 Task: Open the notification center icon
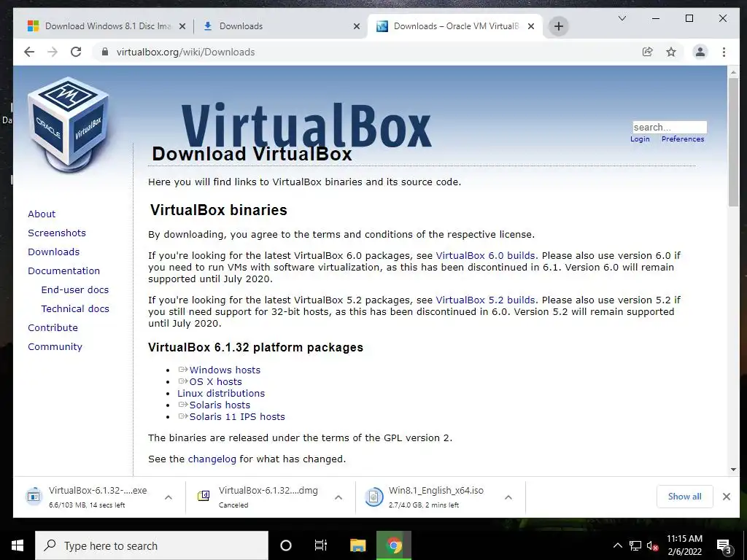(x=724, y=547)
